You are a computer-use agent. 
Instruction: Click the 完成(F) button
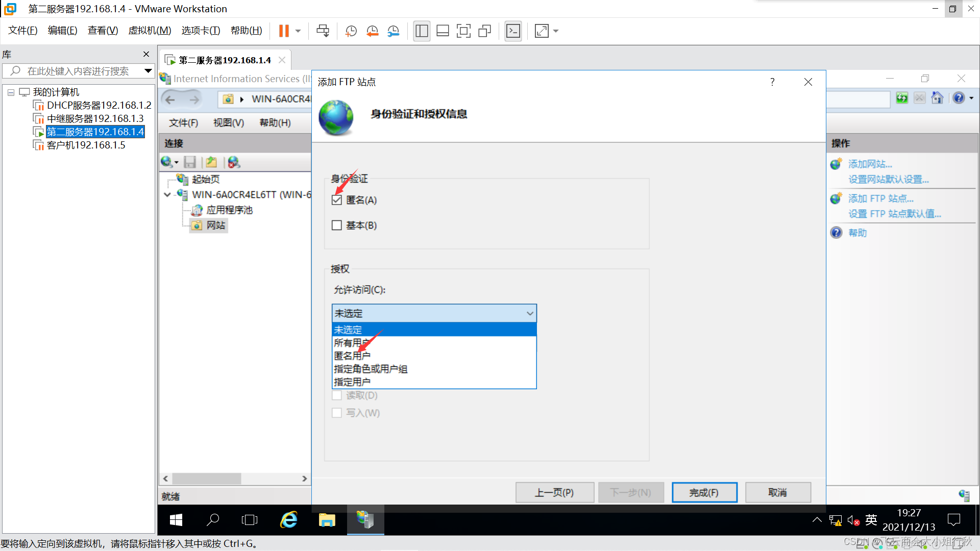point(704,492)
